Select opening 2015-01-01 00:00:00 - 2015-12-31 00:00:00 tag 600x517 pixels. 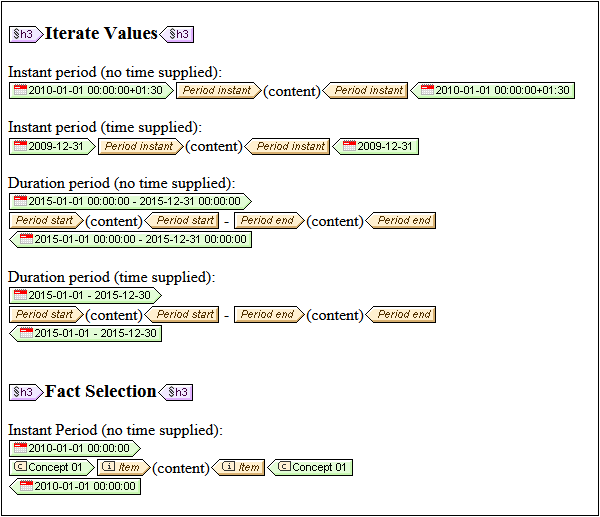click(x=128, y=201)
